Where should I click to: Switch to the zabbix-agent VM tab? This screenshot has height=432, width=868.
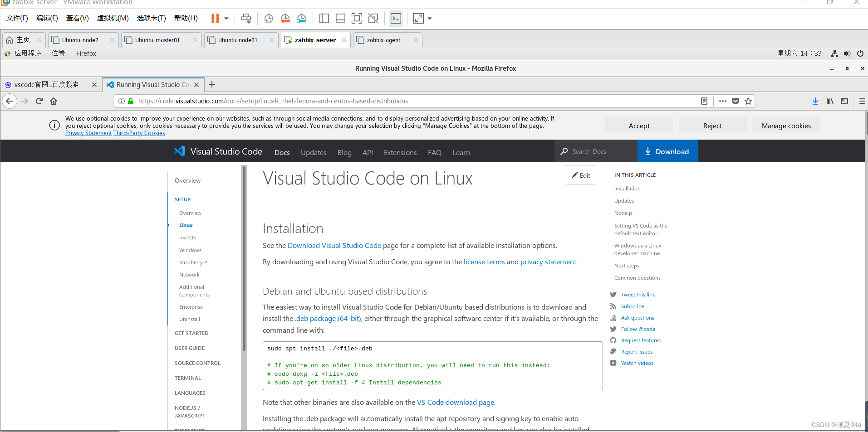click(x=383, y=40)
